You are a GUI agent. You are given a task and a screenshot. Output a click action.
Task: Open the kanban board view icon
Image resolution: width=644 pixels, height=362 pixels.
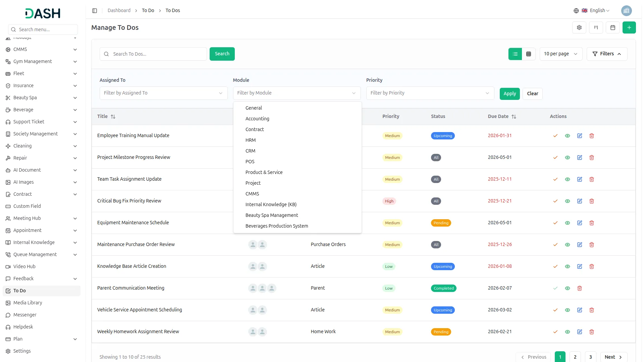click(596, 27)
